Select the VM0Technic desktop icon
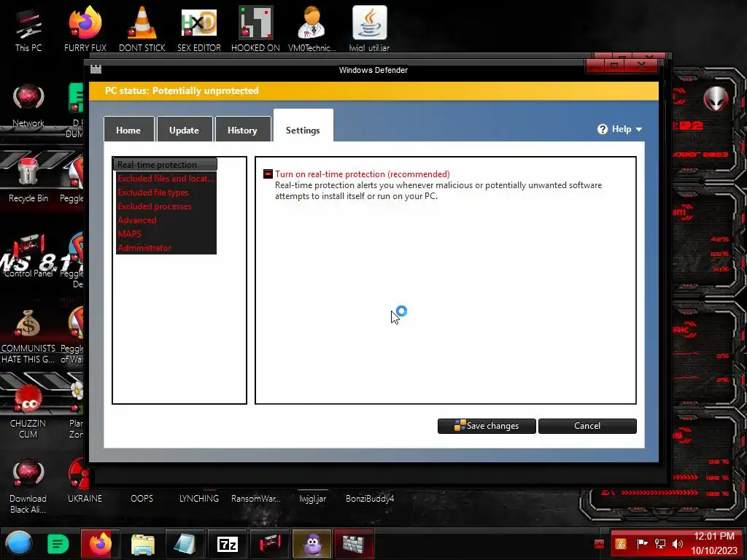Image resolution: width=747 pixels, height=560 pixels. (312, 23)
